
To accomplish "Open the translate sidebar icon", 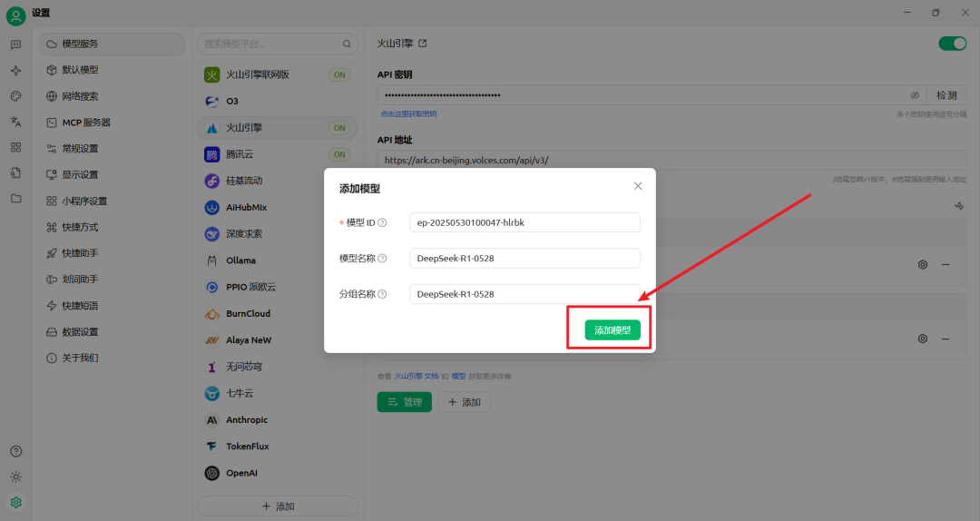I will click(15, 122).
